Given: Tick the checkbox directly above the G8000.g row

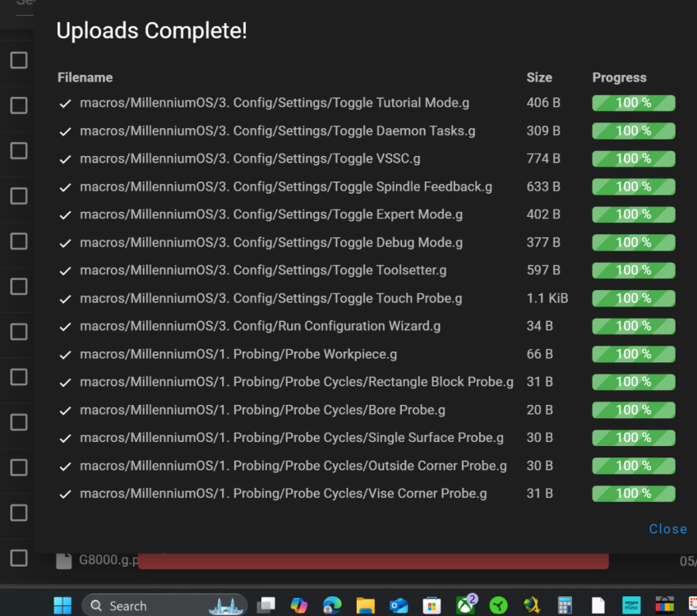Looking at the screenshot, I should pos(19,513).
